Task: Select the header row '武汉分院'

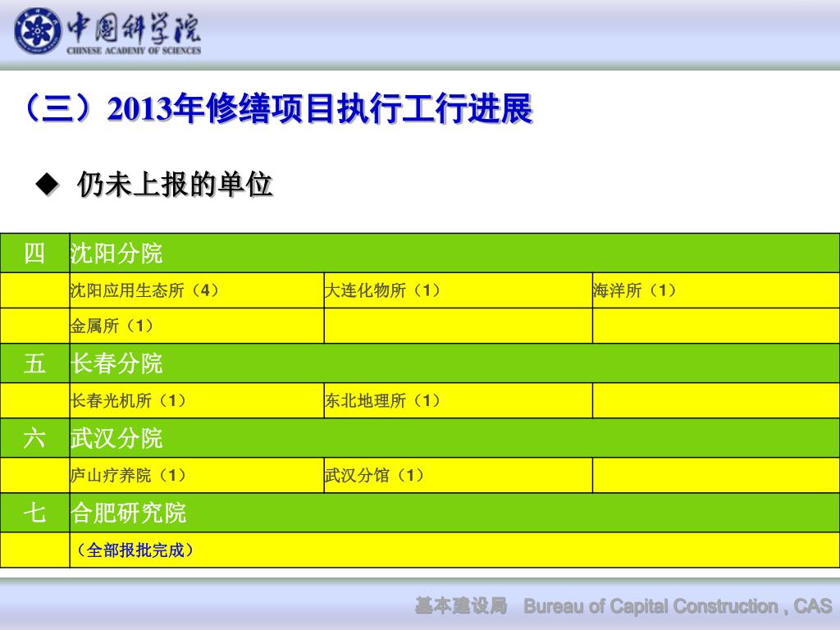Action: tap(454, 438)
